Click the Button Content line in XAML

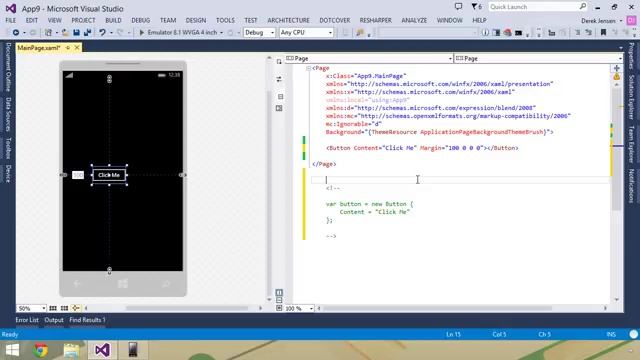422,148
